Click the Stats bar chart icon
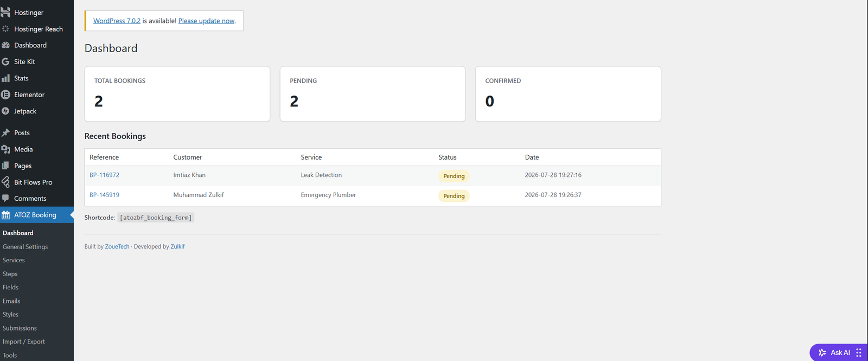 (x=5, y=78)
